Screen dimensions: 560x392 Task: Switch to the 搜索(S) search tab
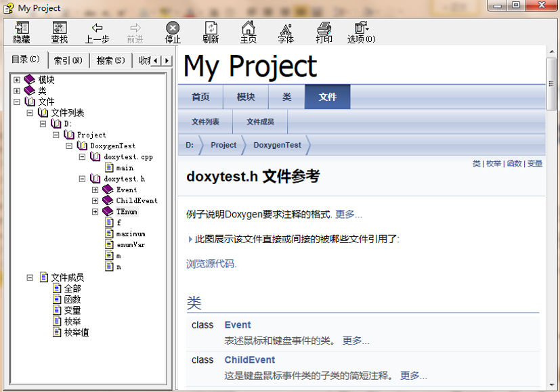[x=111, y=60]
